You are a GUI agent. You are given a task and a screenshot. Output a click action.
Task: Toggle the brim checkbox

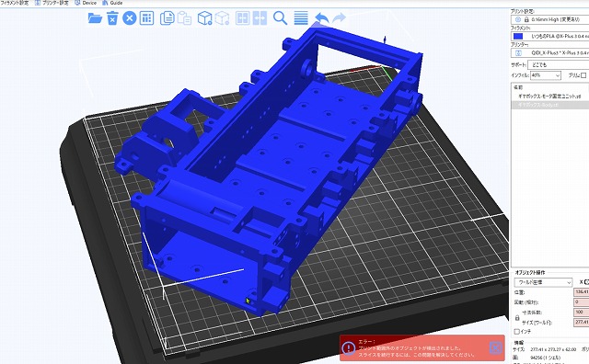click(x=583, y=75)
